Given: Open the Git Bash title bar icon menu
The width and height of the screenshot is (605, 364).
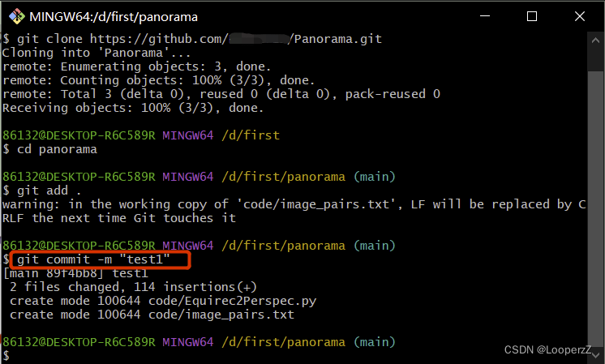Looking at the screenshot, I should point(16,16).
